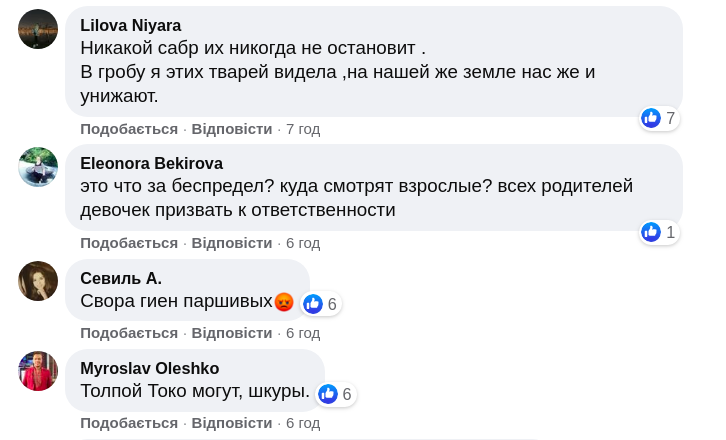Click Відповісти under Myroslav Oleshko's comment
Image resolution: width=726 pixels, height=440 pixels.
coord(232,423)
